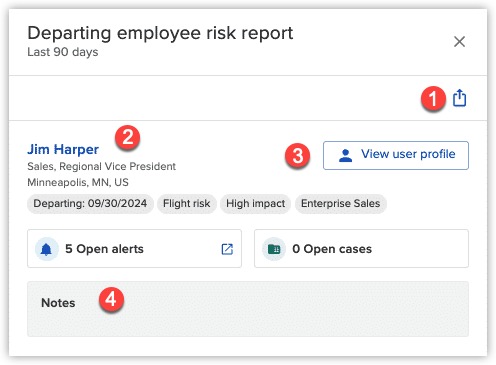Click the Flight risk tag
The width and height of the screenshot is (496, 365).
[x=187, y=204]
